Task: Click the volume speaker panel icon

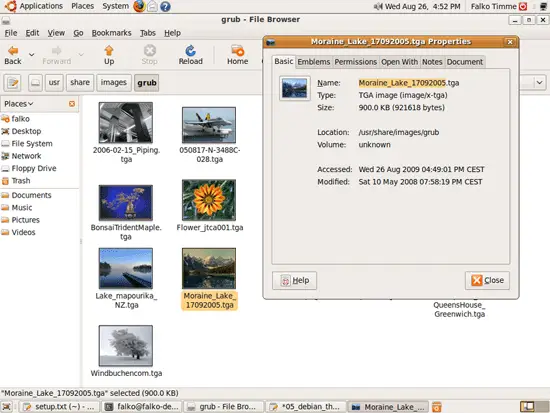Action: point(378,6)
